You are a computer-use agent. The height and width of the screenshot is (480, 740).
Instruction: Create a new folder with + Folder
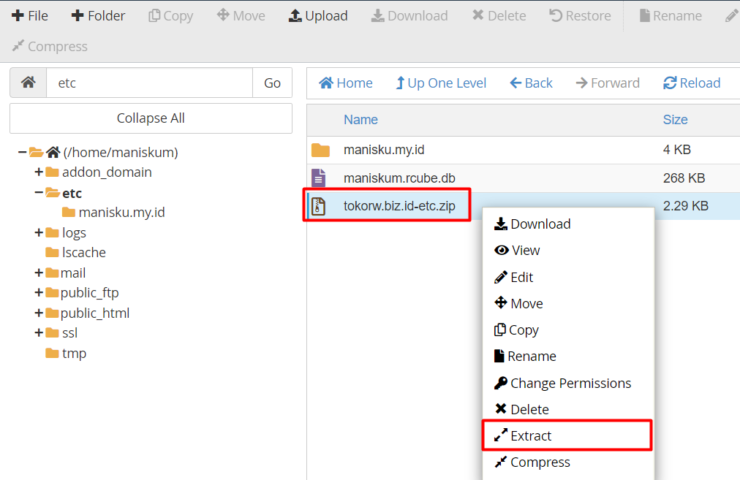(98, 16)
